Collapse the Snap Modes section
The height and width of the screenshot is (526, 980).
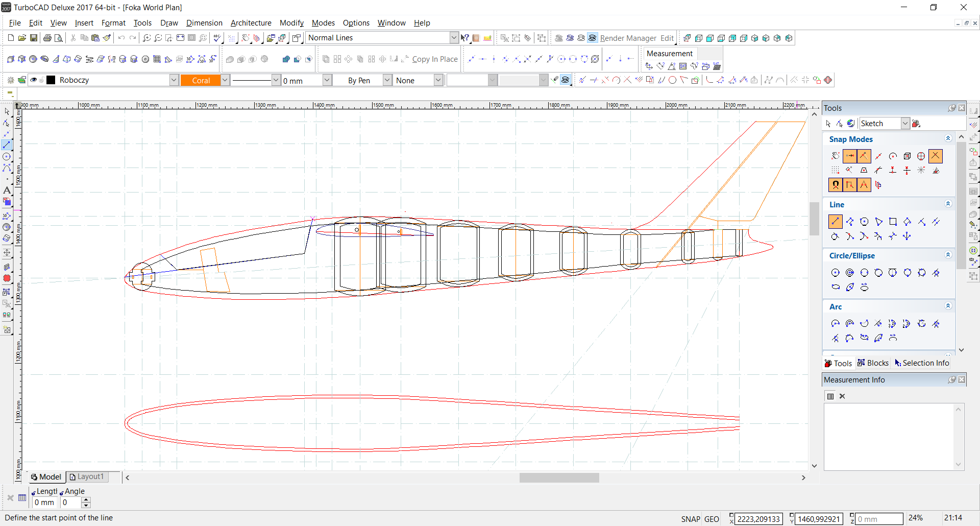tap(948, 139)
